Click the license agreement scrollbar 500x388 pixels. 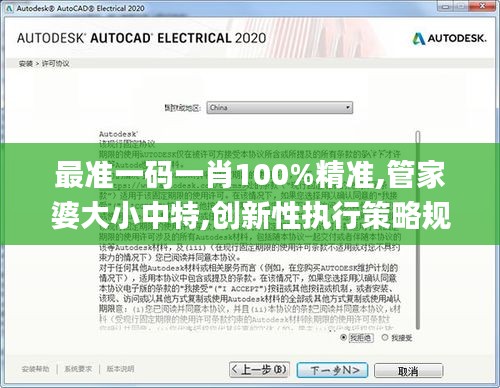click(x=418, y=230)
